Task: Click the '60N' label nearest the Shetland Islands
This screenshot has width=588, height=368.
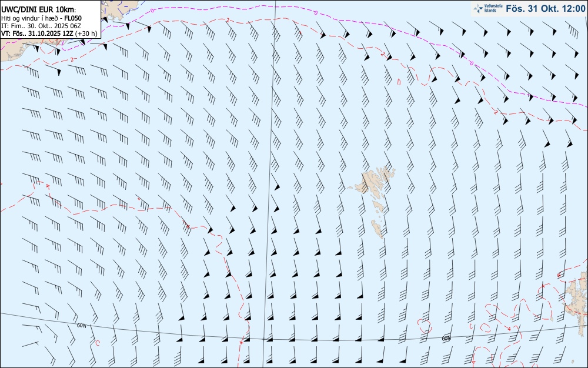Action: (x=446, y=338)
